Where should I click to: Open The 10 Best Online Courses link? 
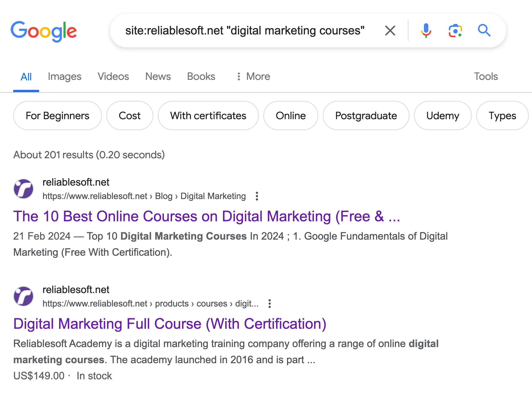pyautogui.click(x=207, y=216)
